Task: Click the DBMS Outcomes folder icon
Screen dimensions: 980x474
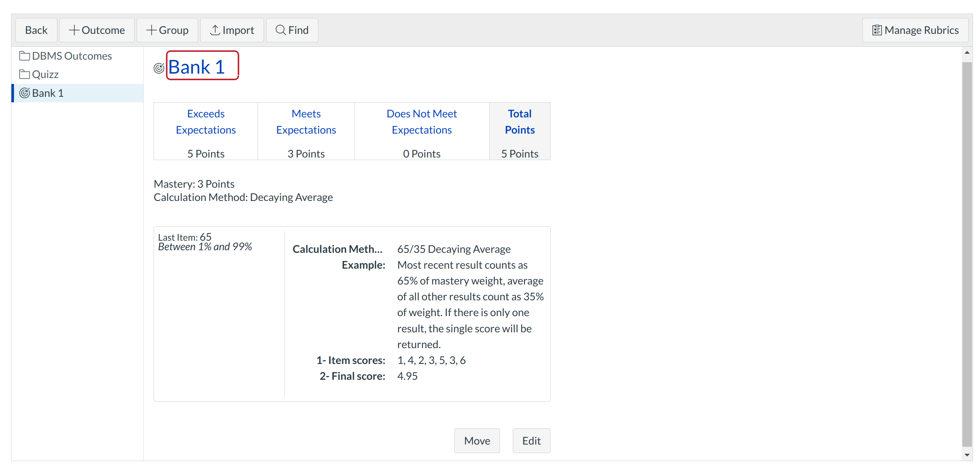Action: pyautogui.click(x=24, y=56)
